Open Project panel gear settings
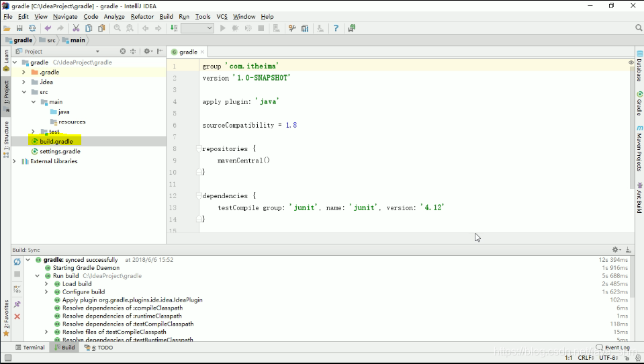 (148, 51)
